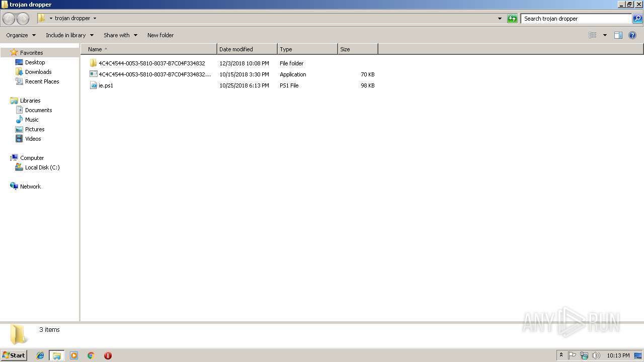
Task: Open Include in library dropdown
Action: tap(69, 35)
